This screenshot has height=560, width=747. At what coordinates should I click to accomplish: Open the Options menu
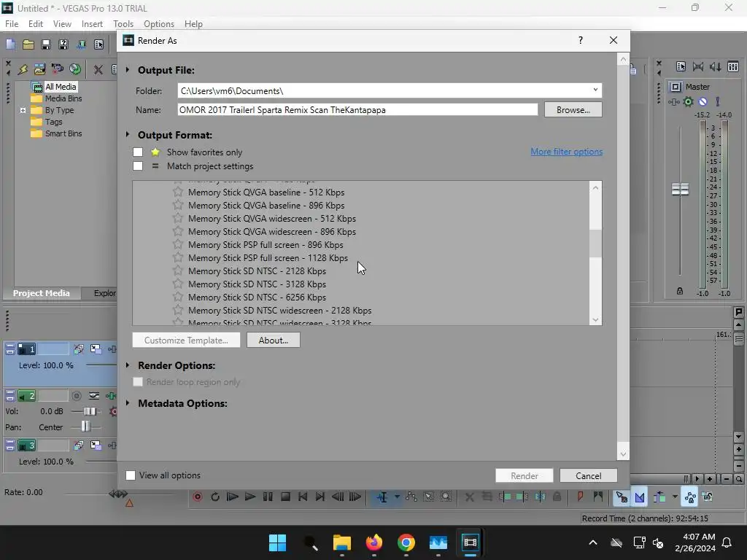click(x=158, y=24)
